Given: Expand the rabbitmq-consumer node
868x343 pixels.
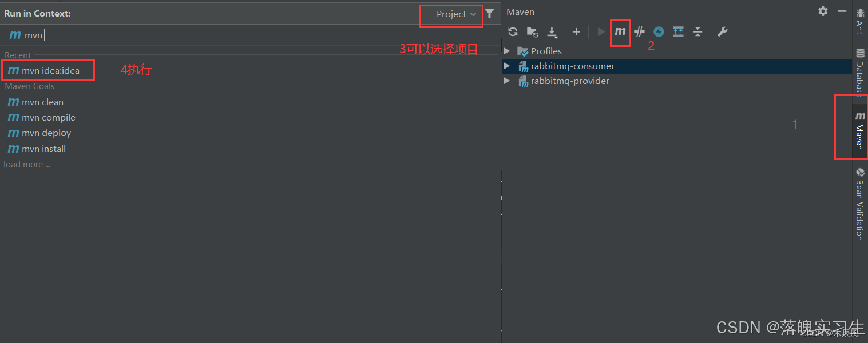Looking at the screenshot, I should point(507,66).
